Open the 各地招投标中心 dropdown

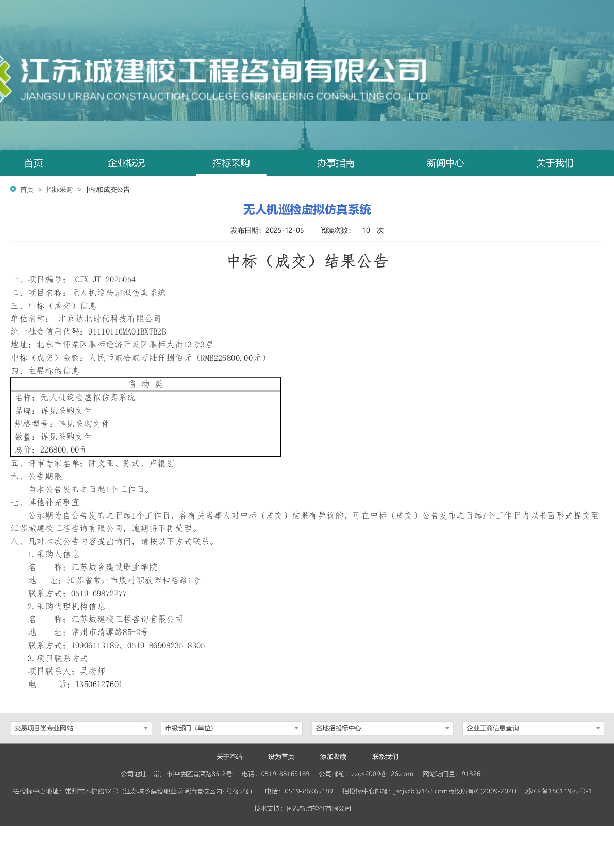pyautogui.click(x=383, y=728)
